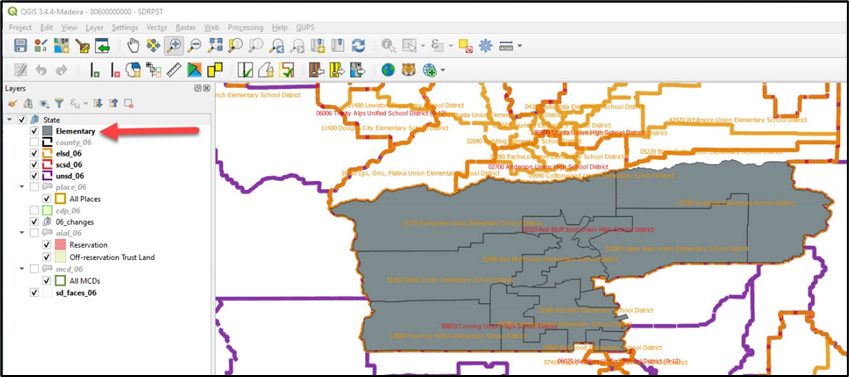Select the Identify Features tool

pyautogui.click(x=388, y=46)
